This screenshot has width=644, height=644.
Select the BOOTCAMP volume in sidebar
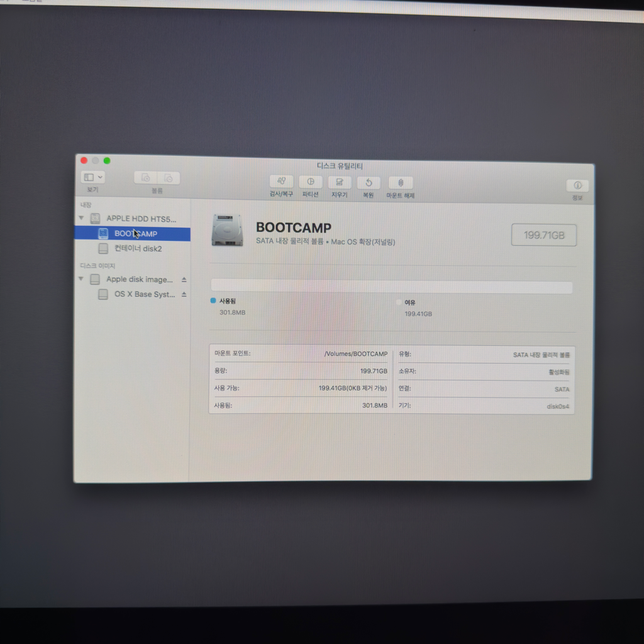pos(135,234)
